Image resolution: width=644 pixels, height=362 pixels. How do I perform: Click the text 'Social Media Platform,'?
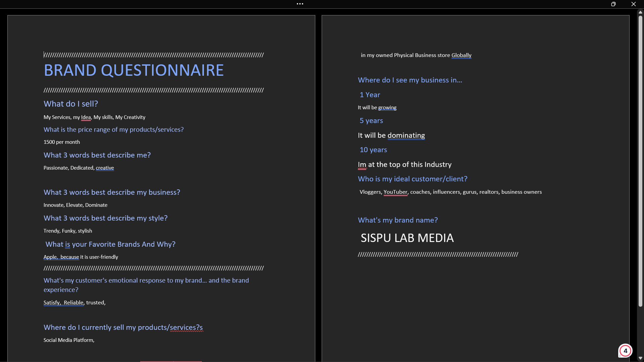(x=69, y=340)
